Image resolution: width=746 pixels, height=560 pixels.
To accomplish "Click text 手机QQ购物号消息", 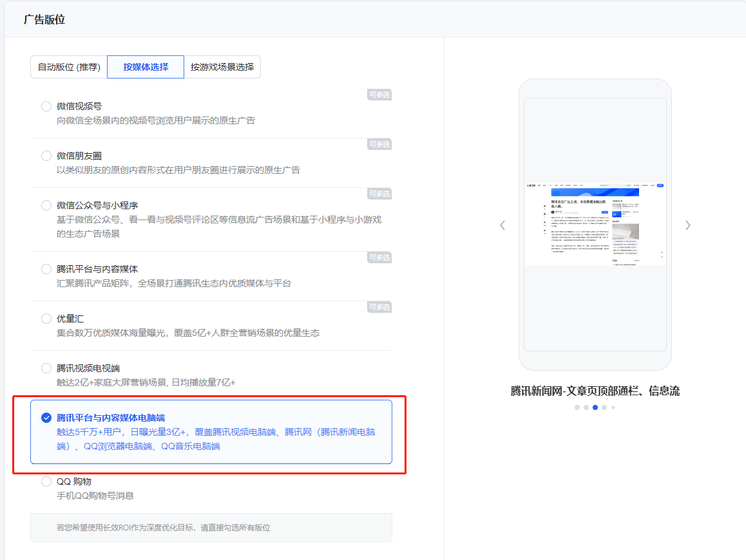I will (x=95, y=496).
